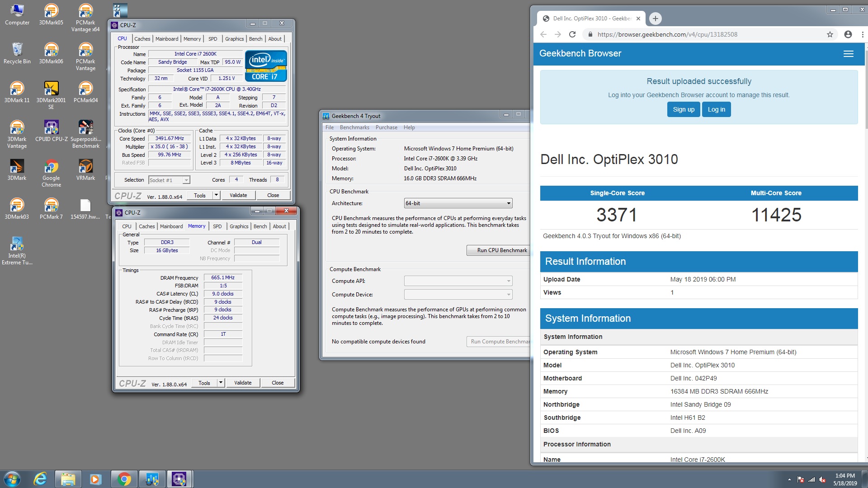Open Windows Explorer from the taskbar
The width and height of the screenshot is (868, 488).
(68, 479)
